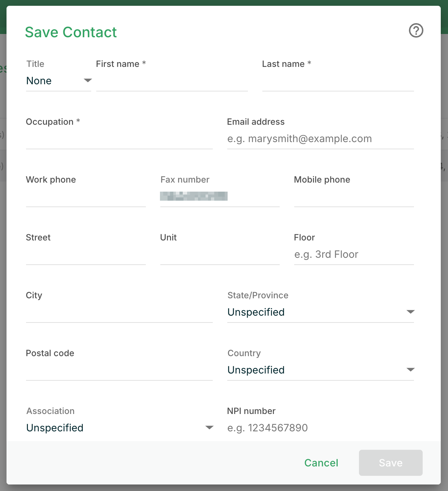Click the Unit input field

[x=220, y=255]
